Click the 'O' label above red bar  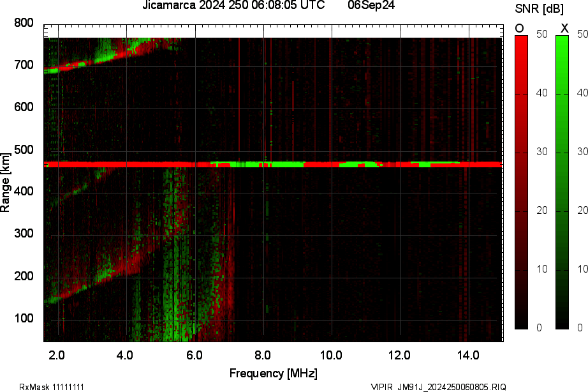coord(519,29)
